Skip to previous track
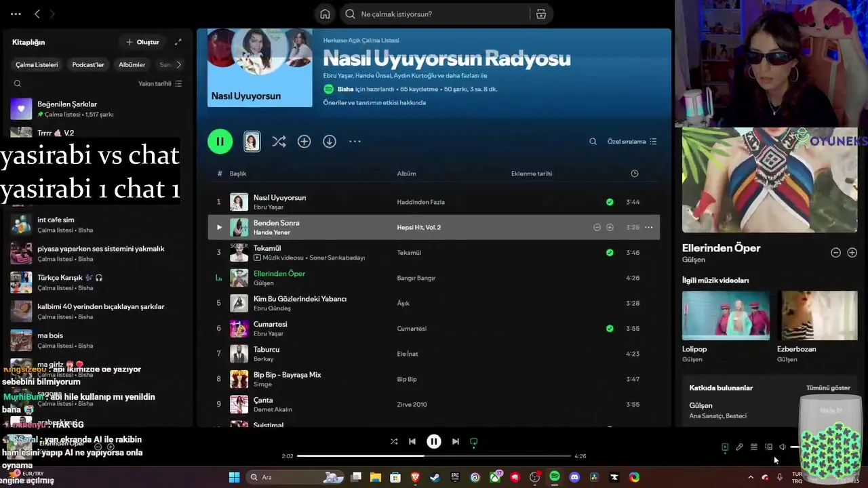 click(x=412, y=441)
